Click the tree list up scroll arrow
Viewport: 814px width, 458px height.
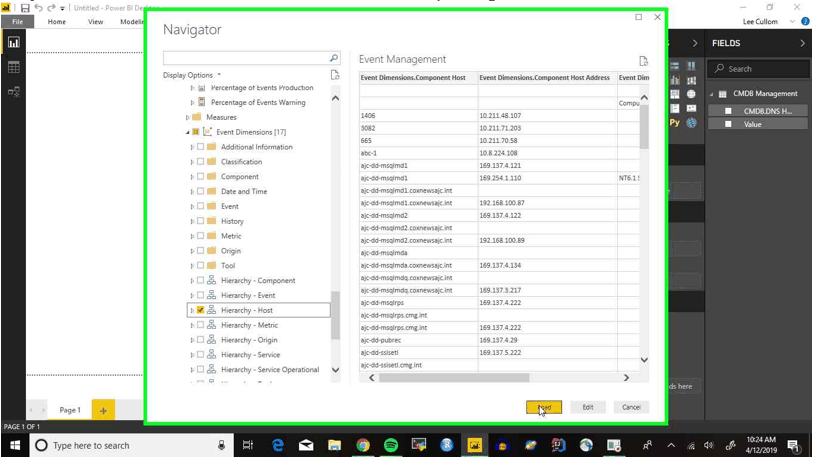(x=335, y=98)
